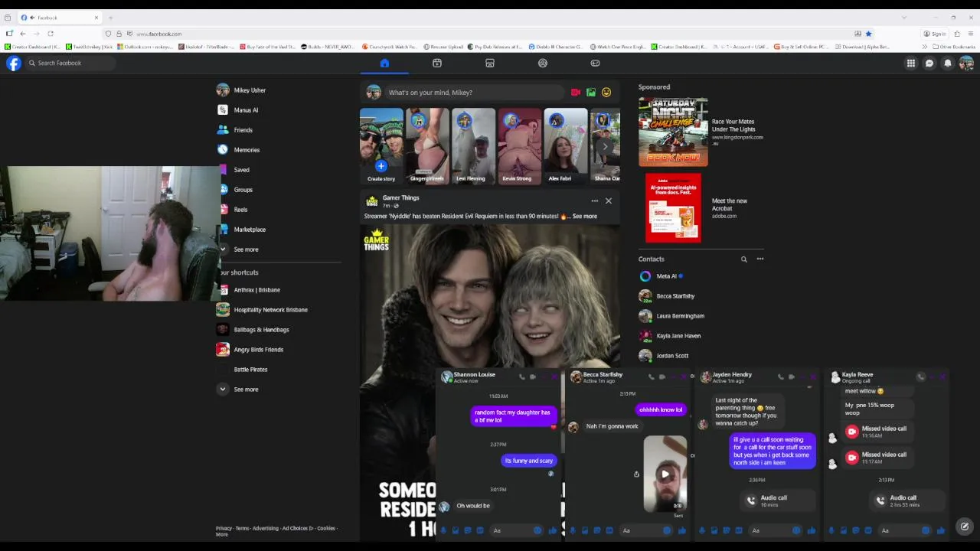The image size is (980, 551).
Task: Open Kayla Reeve chat settings via her name
Action: 857,375
